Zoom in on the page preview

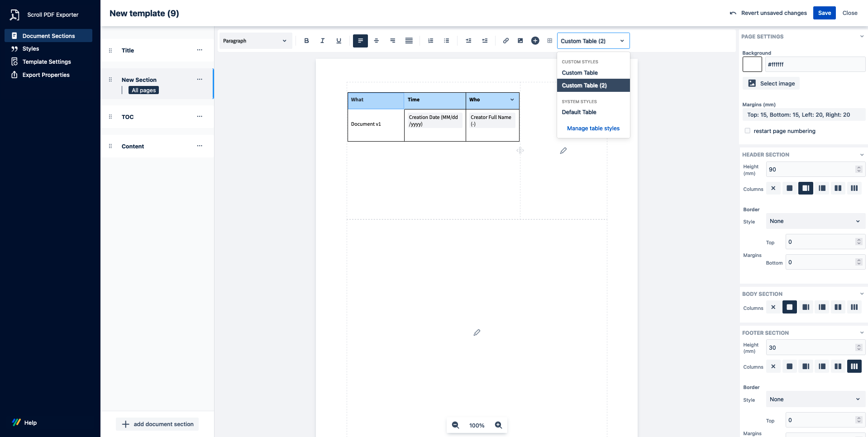point(498,425)
